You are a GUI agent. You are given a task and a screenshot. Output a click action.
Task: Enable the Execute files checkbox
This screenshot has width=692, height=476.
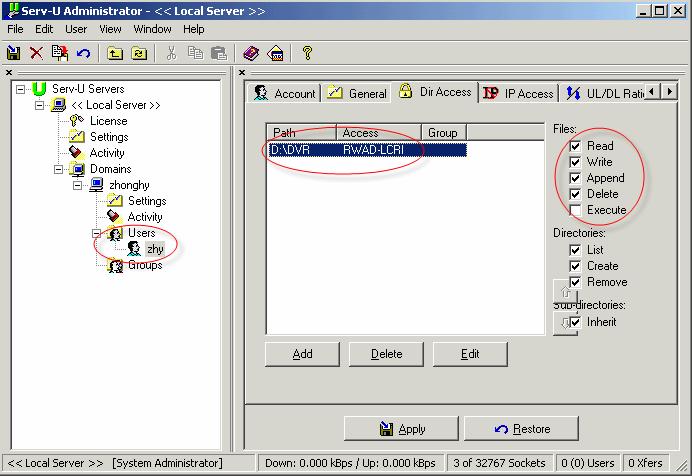coord(575,210)
